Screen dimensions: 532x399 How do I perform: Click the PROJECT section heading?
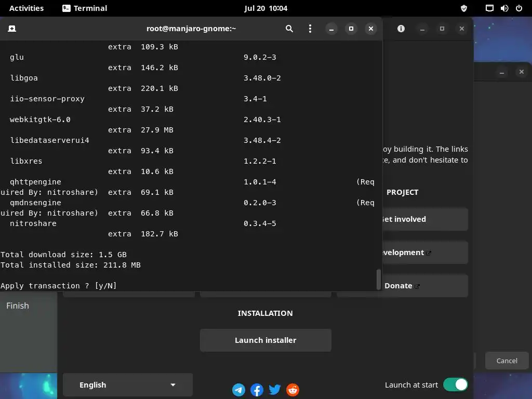[x=403, y=192]
